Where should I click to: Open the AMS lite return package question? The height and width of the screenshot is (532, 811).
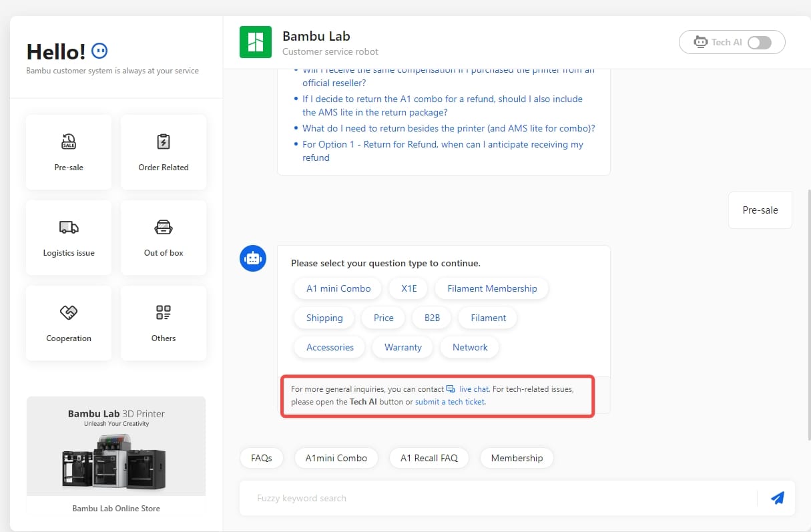(443, 105)
